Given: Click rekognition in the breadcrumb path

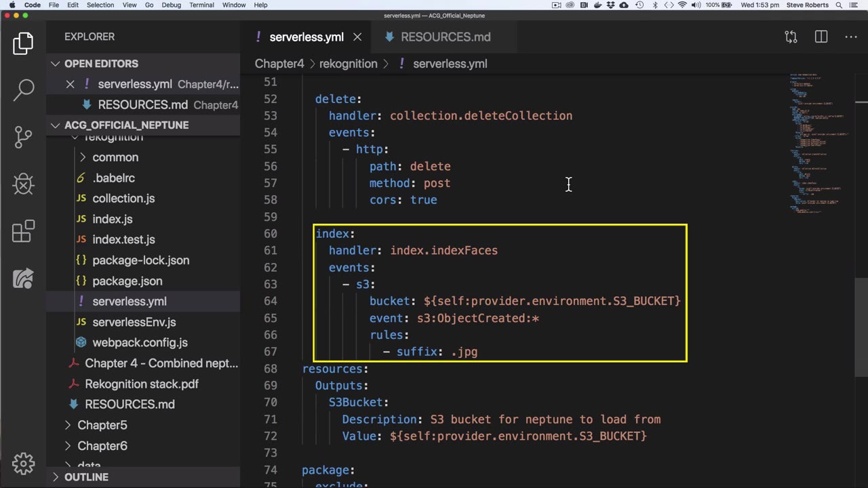Looking at the screenshot, I should [x=348, y=64].
